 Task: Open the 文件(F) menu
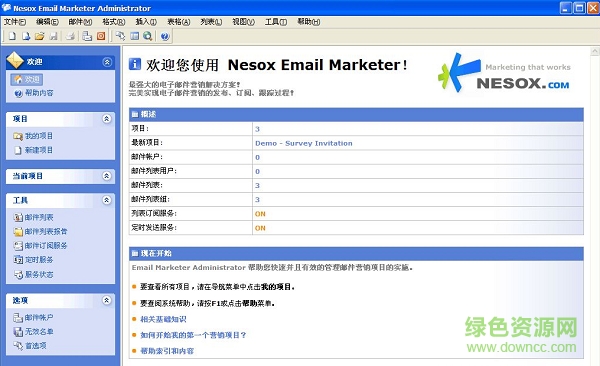[x=15, y=22]
